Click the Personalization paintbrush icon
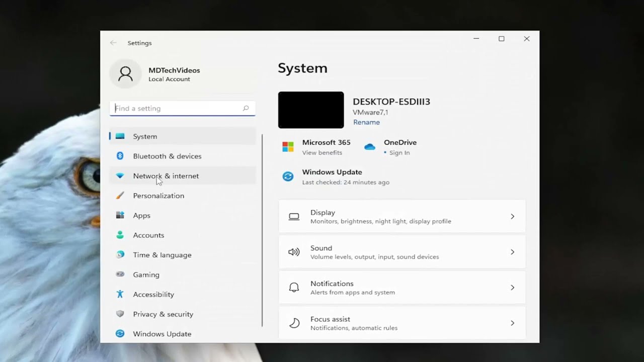 [120, 196]
